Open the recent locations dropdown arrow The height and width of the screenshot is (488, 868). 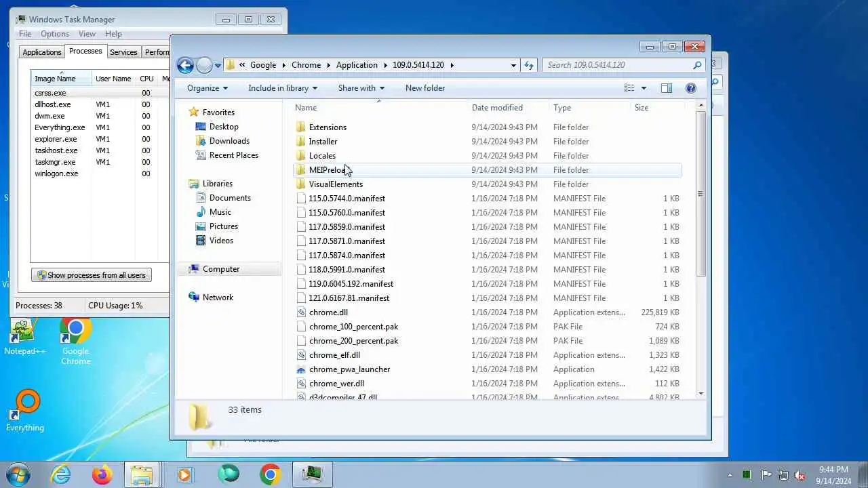pyautogui.click(x=218, y=66)
